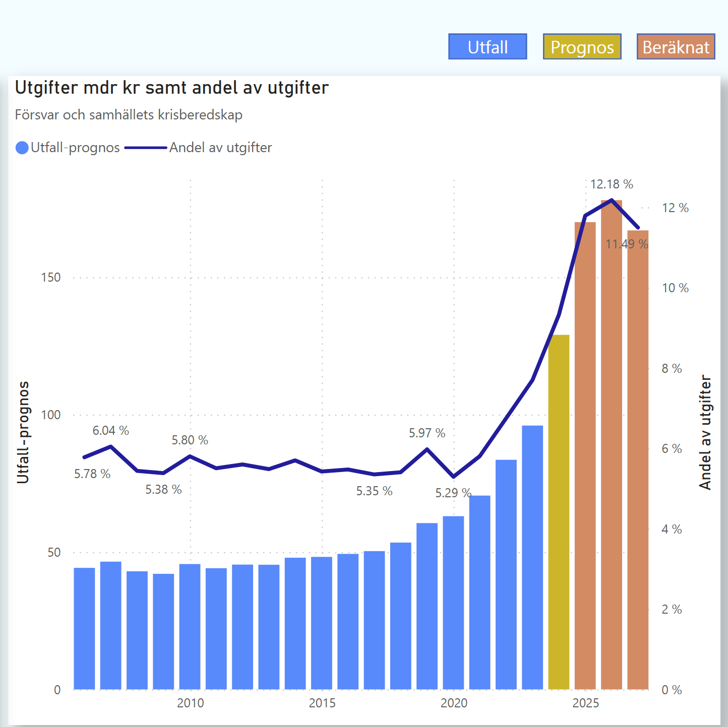Screen dimensions: 728x727
Task: Click the yellow forecast bar for 2024
Action: [559, 511]
